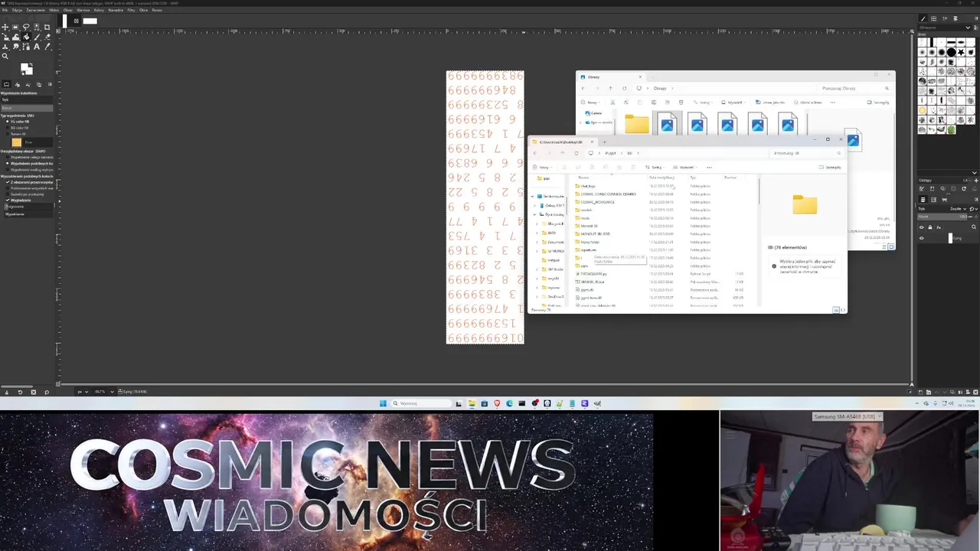Click Obróć w lewo in Obrazy window

coord(808,103)
